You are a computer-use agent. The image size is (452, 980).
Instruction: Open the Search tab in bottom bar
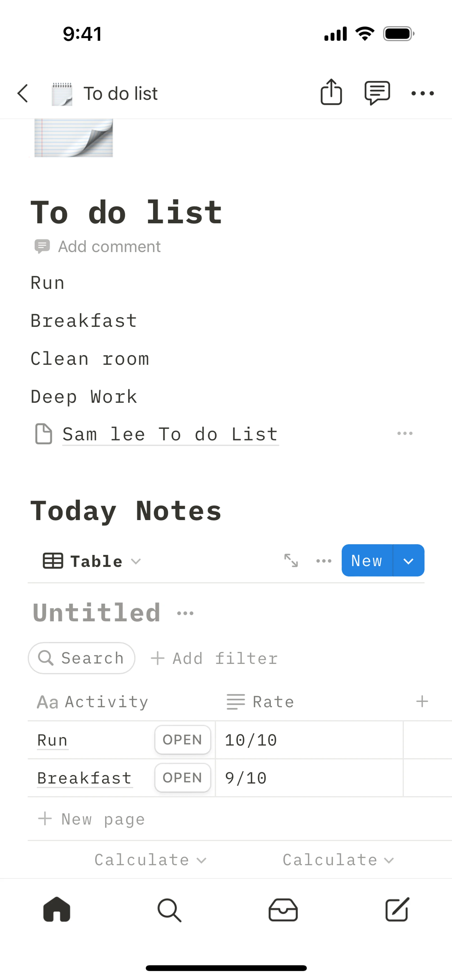click(x=169, y=910)
